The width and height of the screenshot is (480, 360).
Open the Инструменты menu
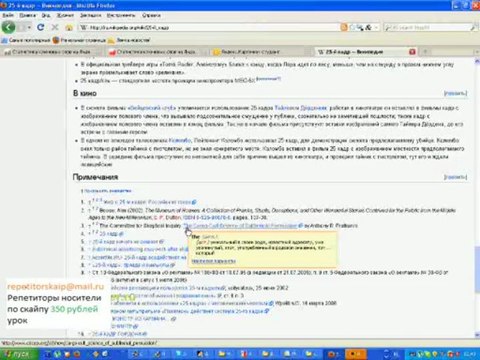[x=121, y=15]
